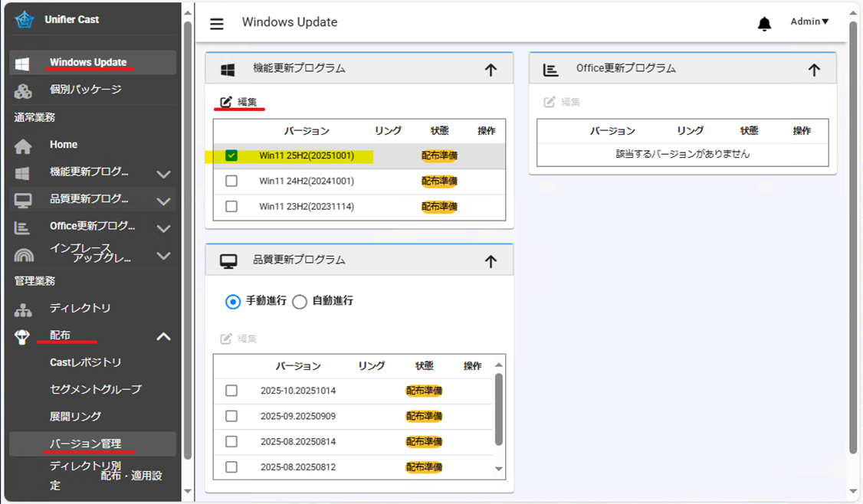Click the notification bell icon
This screenshot has height=504, width=863.
764,24
